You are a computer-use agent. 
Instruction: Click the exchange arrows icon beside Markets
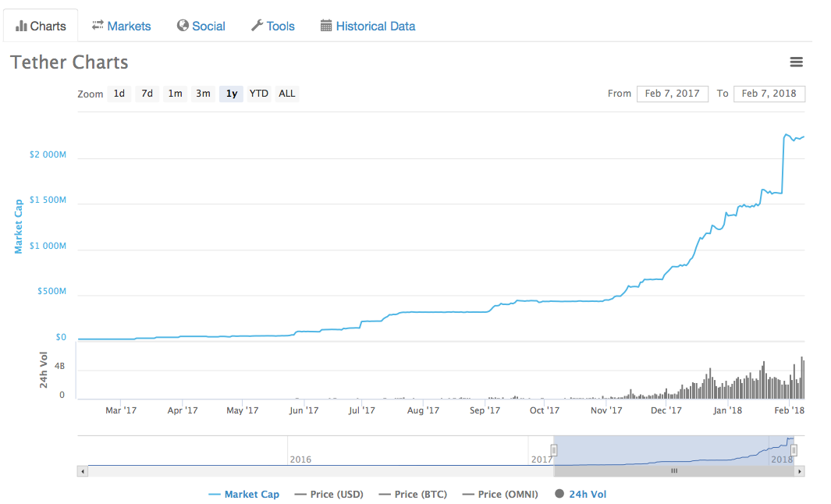pos(98,25)
